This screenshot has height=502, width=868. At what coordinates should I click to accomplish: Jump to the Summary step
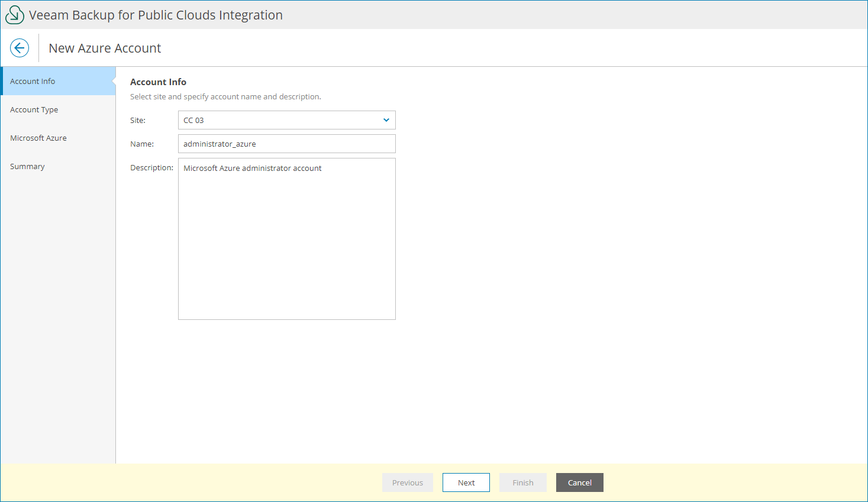coord(27,166)
